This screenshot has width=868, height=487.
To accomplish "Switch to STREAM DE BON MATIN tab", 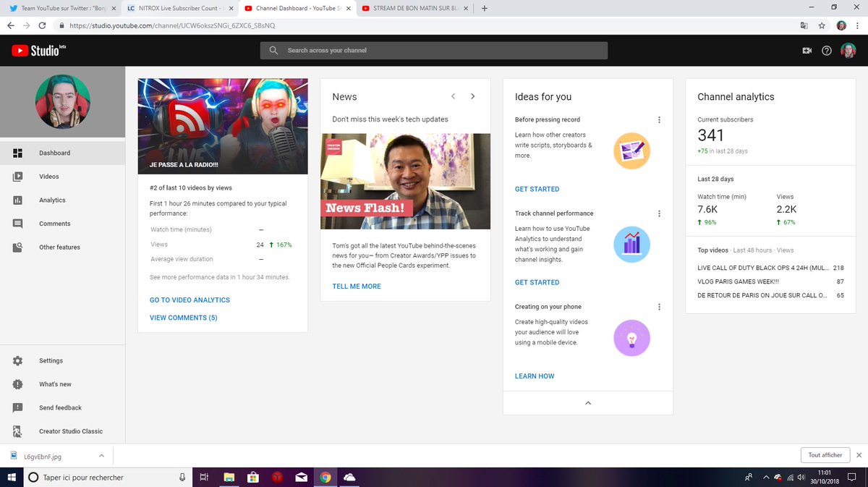I will tap(414, 9).
